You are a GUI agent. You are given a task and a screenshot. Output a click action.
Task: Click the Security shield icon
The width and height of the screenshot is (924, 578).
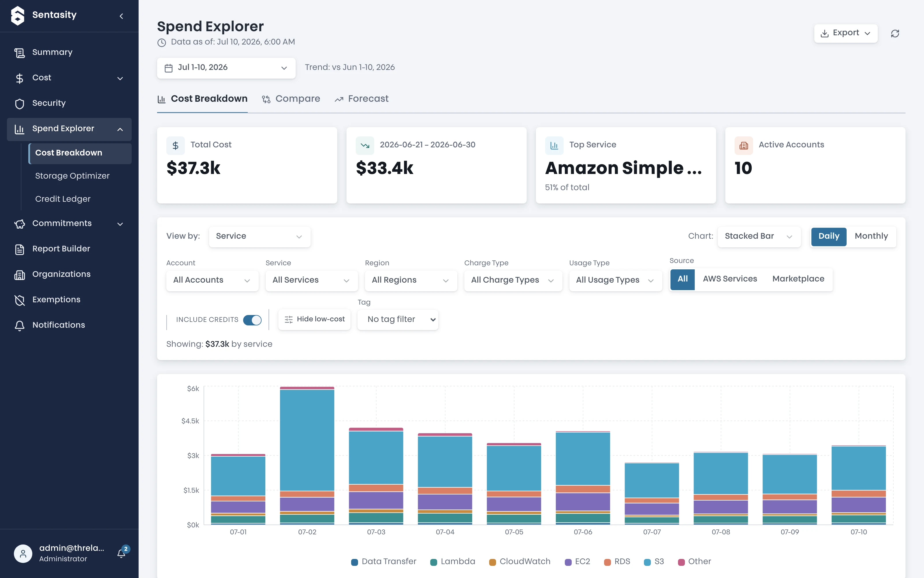tap(19, 103)
